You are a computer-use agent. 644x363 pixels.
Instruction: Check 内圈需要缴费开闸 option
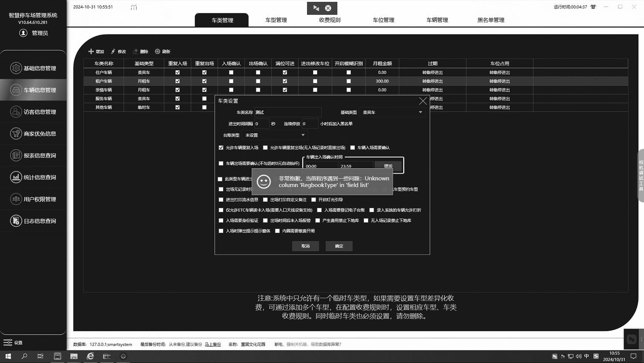point(277,231)
